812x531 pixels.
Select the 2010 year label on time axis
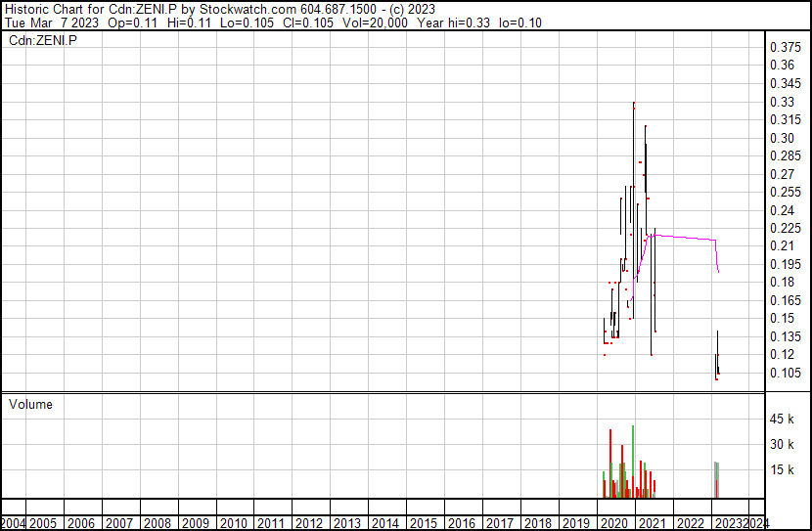[x=233, y=523]
